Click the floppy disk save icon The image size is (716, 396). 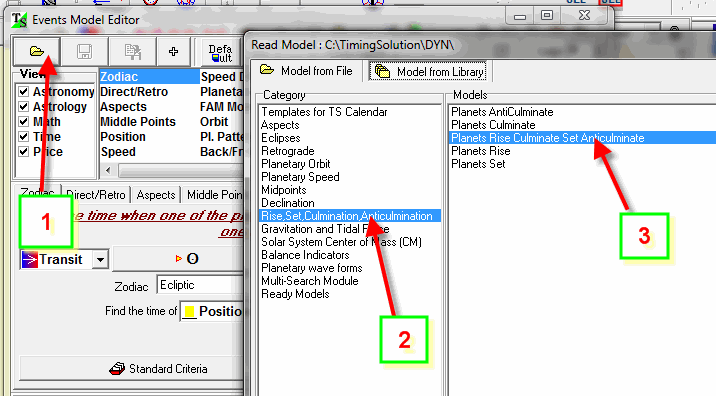(84, 51)
